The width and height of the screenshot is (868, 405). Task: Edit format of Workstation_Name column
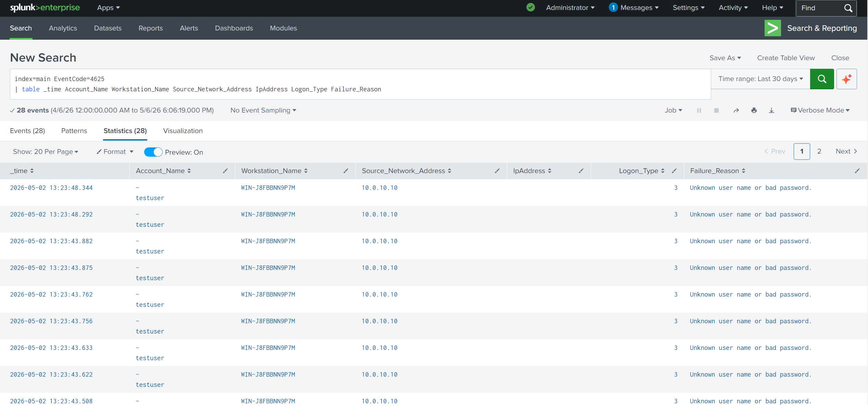click(346, 171)
